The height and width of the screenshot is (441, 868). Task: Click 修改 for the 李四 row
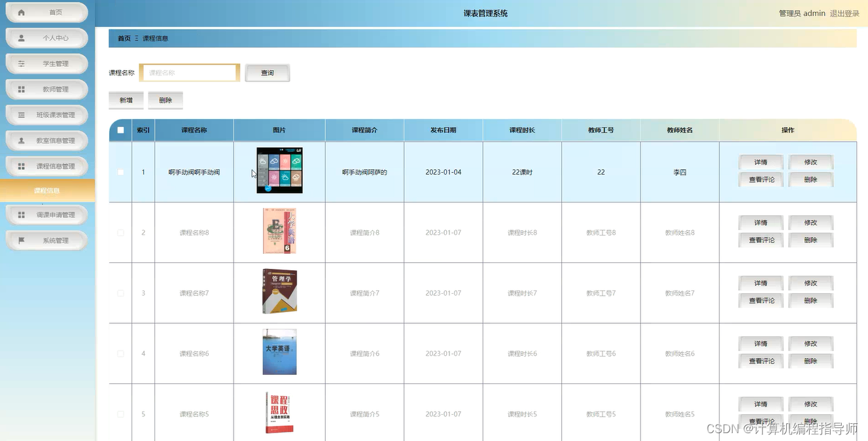click(x=811, y=162)
